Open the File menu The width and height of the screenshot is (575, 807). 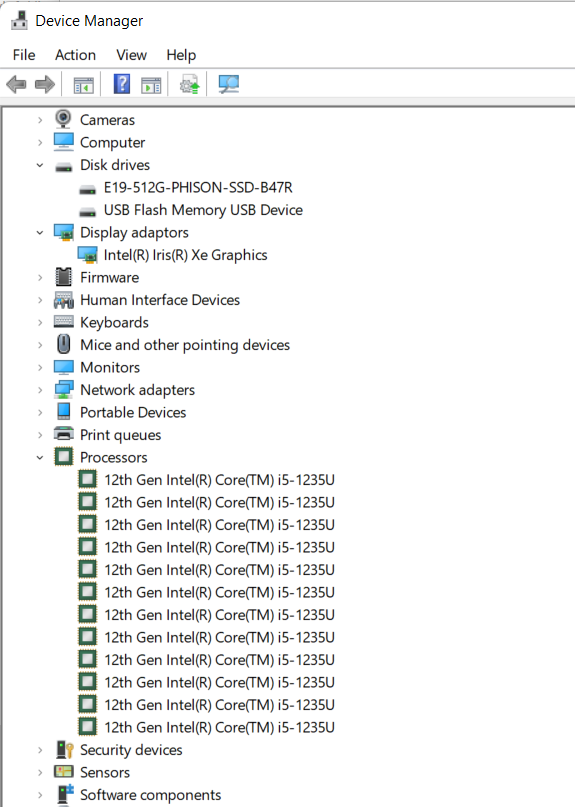coord(24,55)
